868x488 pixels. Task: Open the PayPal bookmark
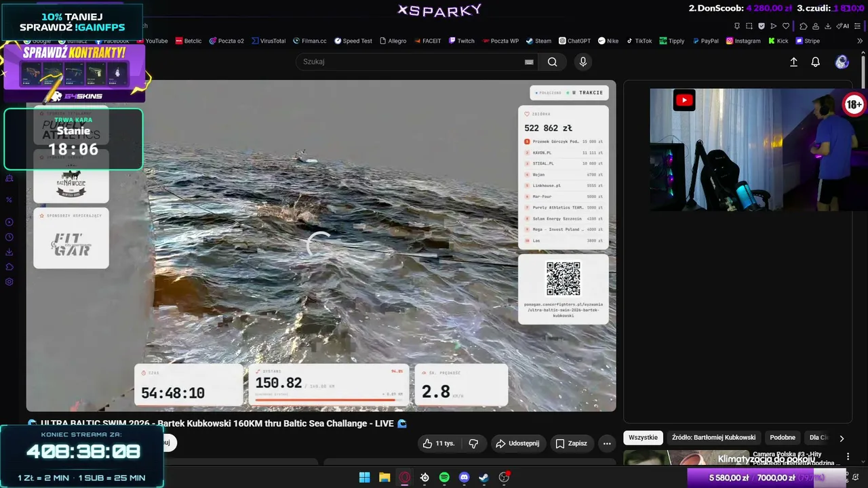tap(705, 41)
